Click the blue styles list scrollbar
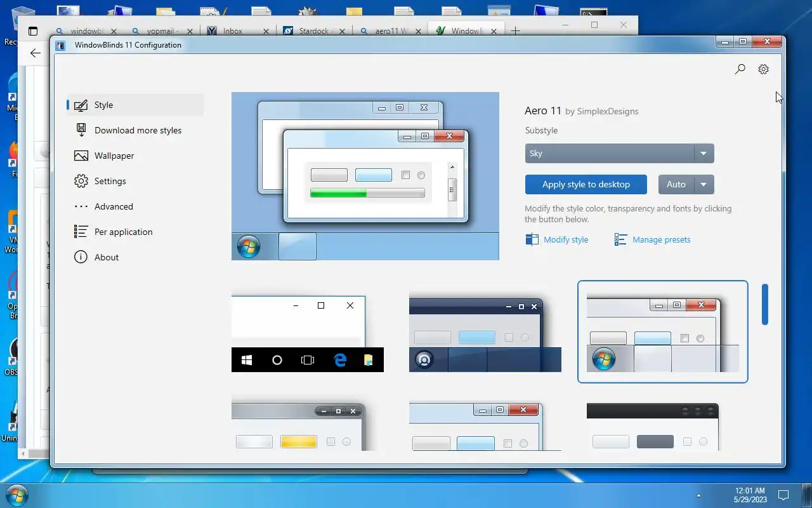The height and width of the screenshot is (508, 812). 765,304
